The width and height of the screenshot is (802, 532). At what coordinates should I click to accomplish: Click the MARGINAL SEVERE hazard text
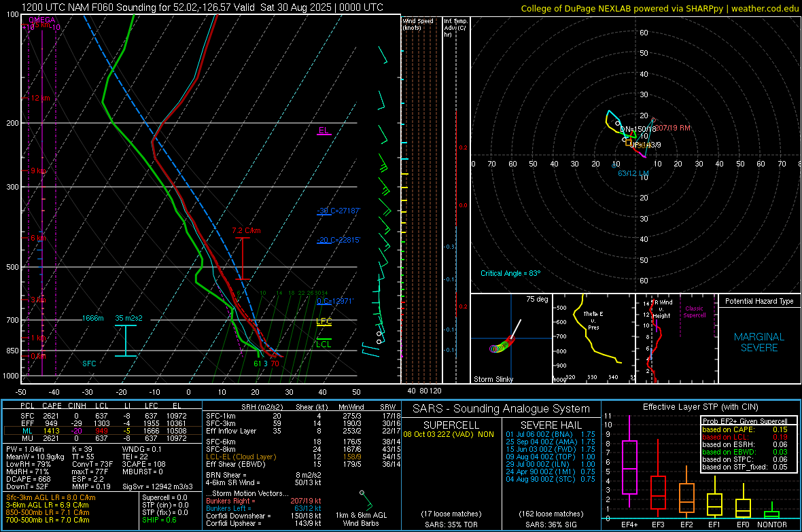click(x=759, y=342)
